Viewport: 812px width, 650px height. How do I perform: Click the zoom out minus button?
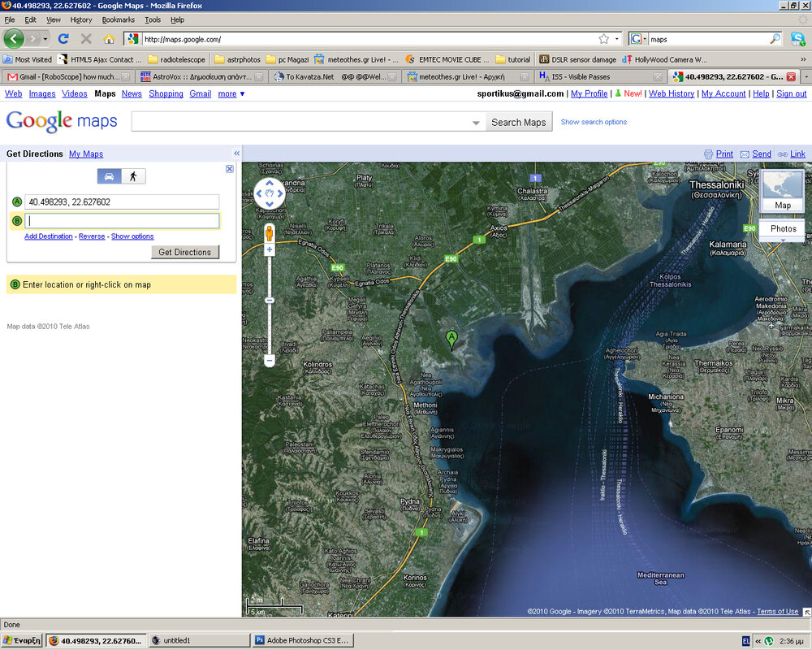click(x=270, y=360)
